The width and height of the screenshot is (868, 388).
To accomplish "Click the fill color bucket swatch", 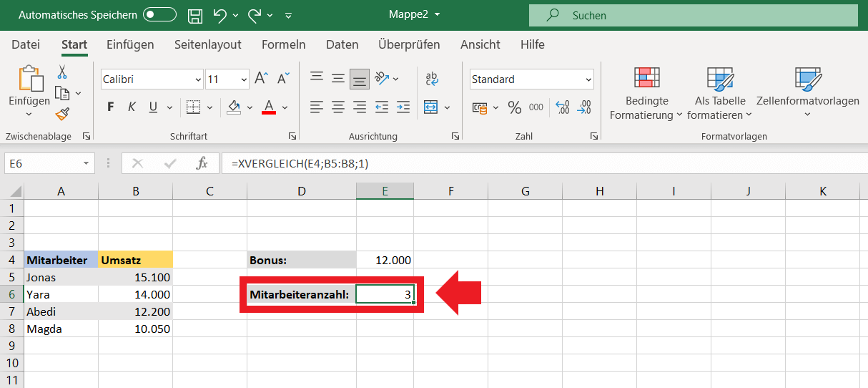I will click(x=234, y=107).
